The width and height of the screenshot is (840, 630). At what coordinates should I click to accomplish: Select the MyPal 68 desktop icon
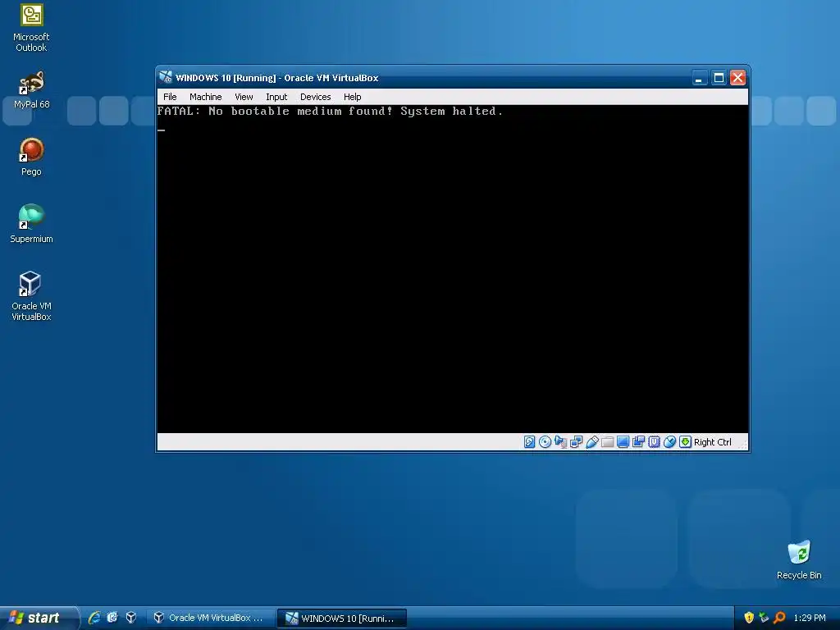point(32,90)
